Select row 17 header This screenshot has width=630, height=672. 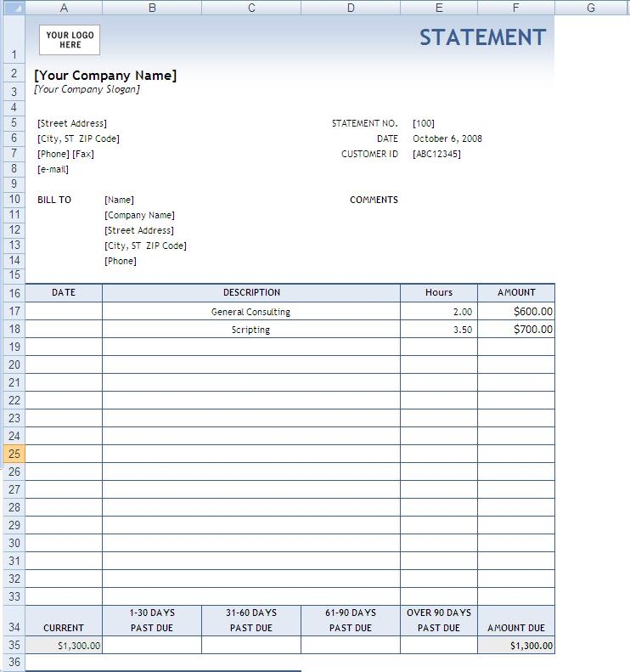click(14, 312)
